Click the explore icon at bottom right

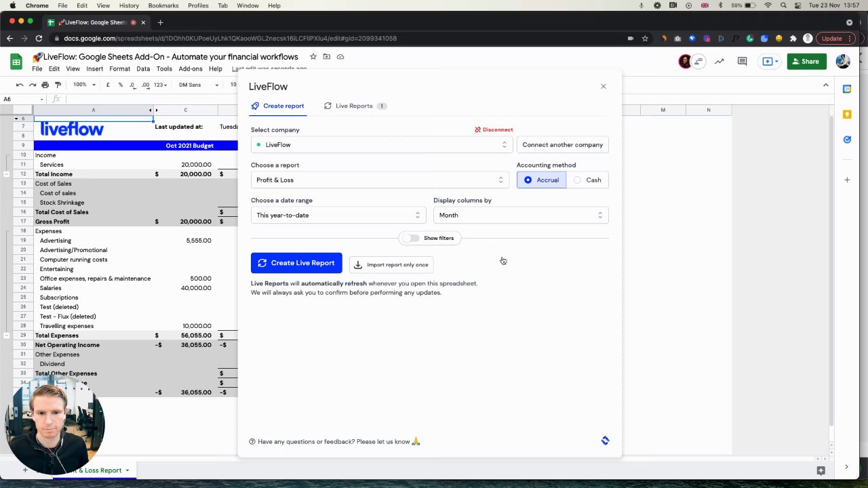(821, 470)
